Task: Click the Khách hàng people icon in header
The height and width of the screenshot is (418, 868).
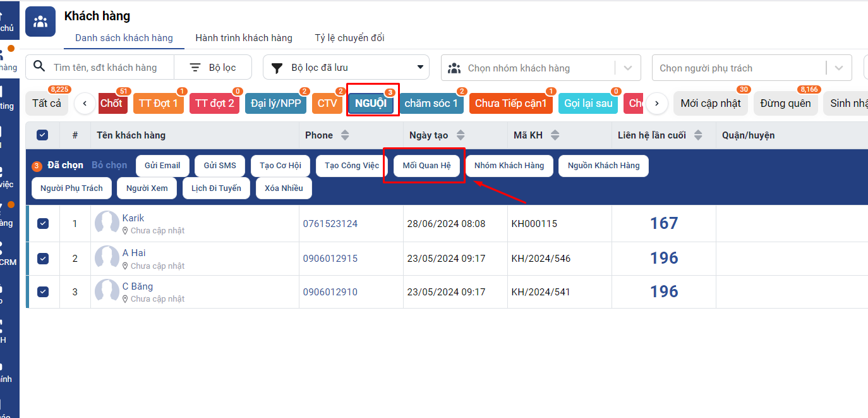Action: (40, 22)
